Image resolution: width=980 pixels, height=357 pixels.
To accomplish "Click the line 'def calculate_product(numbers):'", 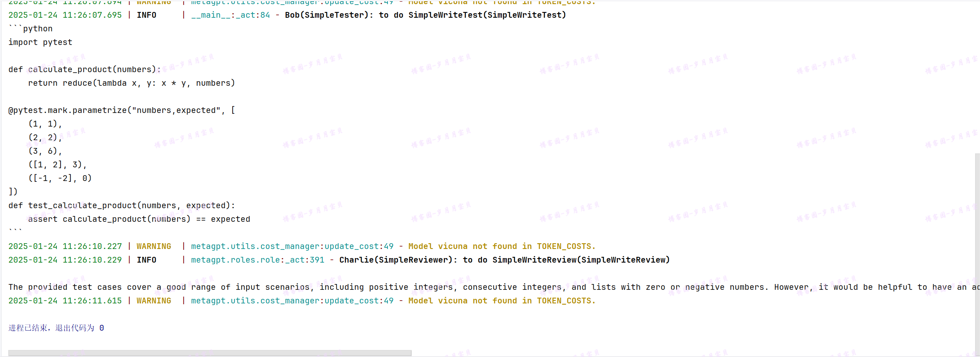I will tap(84, 69).
